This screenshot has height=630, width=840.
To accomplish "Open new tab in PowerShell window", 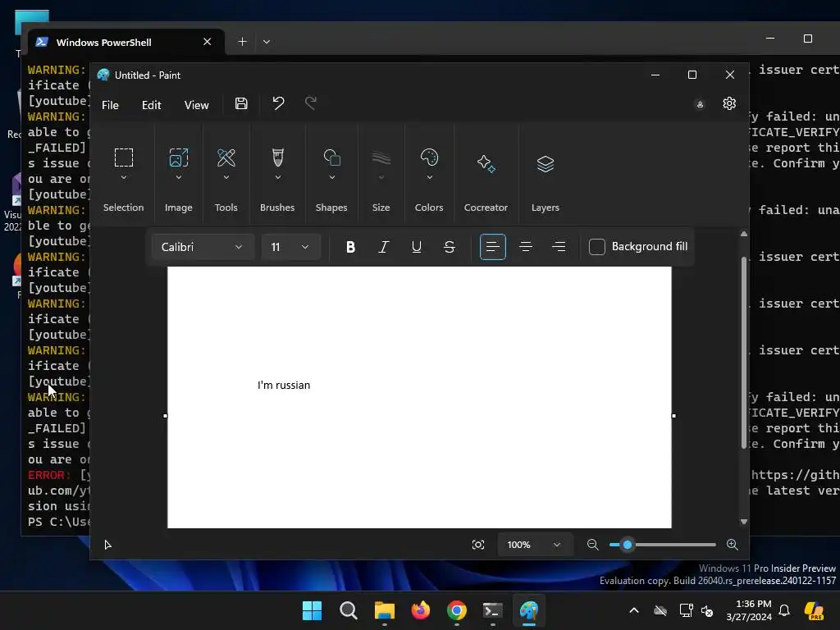I will tap(242, 41).
